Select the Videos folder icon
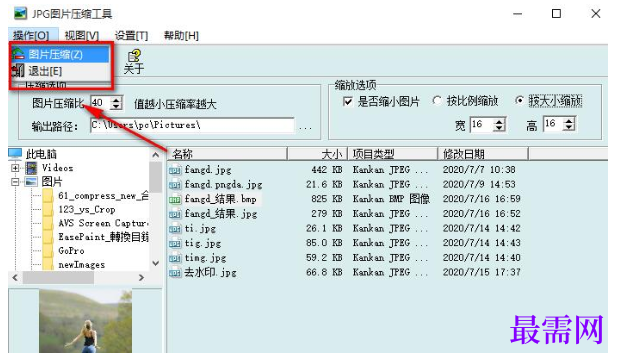Viewport: 622px width, 361px height. coord(31,168)
